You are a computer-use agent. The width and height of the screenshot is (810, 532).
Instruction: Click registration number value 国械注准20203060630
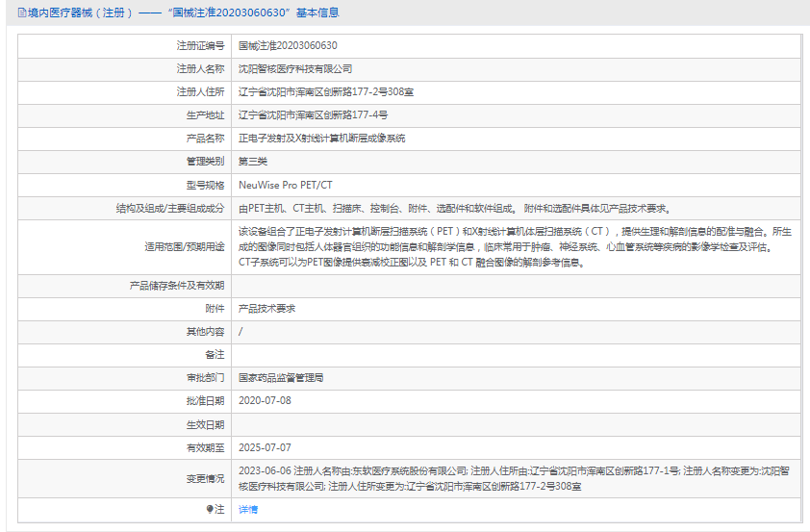click(288, 45)
